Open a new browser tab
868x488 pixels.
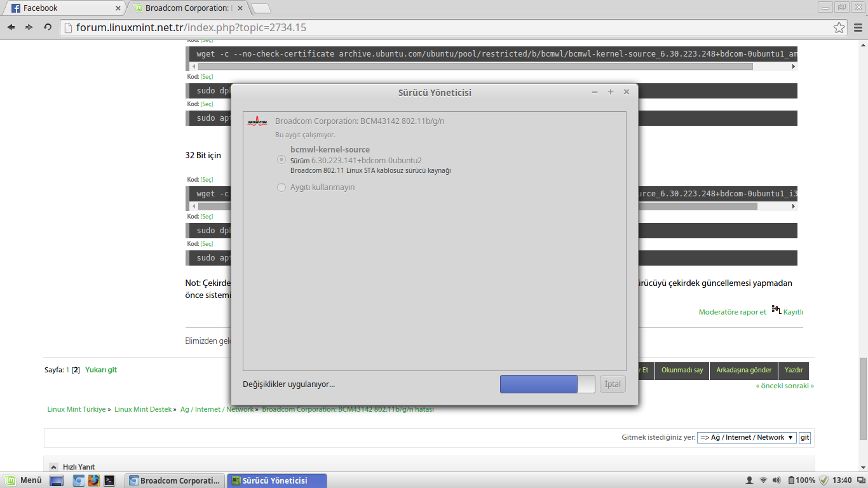(x=261, y=8)
